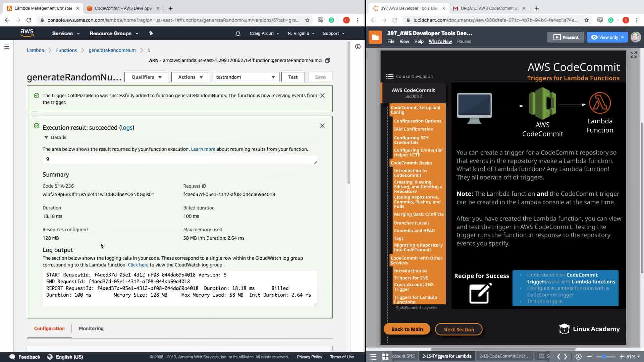Adjust the Lucidchart zoom slider
This screenshot has height=362, width=644.
[x=604, y=356]
